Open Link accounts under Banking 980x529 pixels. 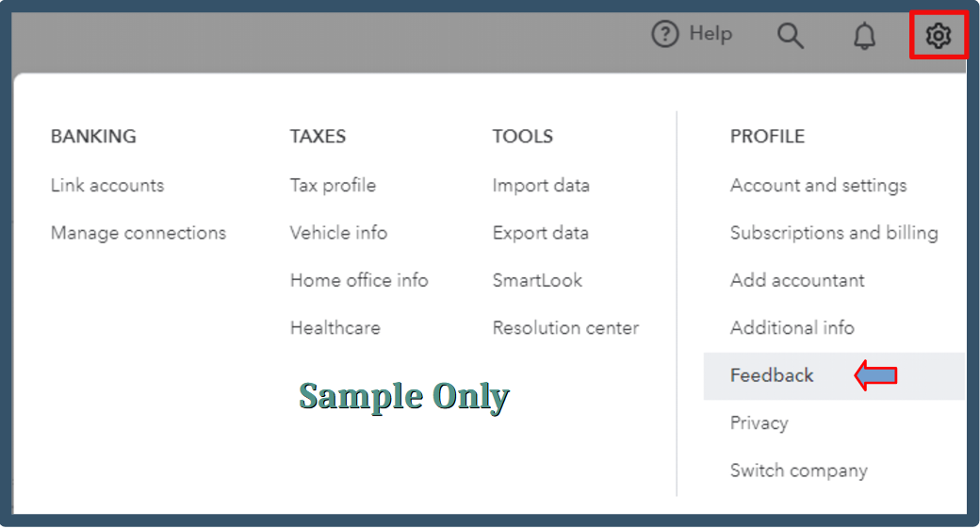(x=107, y=185)
